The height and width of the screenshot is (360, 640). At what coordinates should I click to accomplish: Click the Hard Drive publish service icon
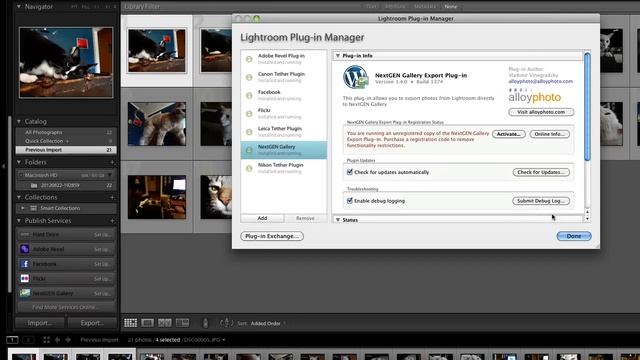click(x=24, y=234)
